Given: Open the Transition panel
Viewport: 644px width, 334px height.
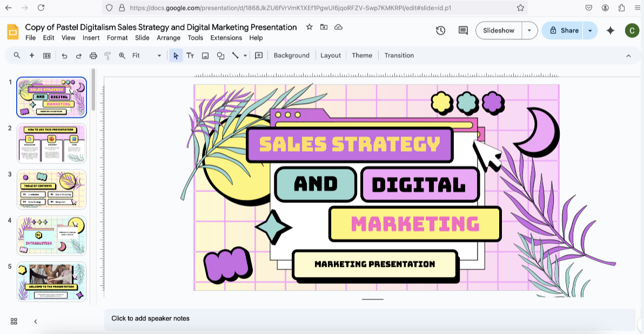Looking at the screenshot, I should click(x=399, y=56).
